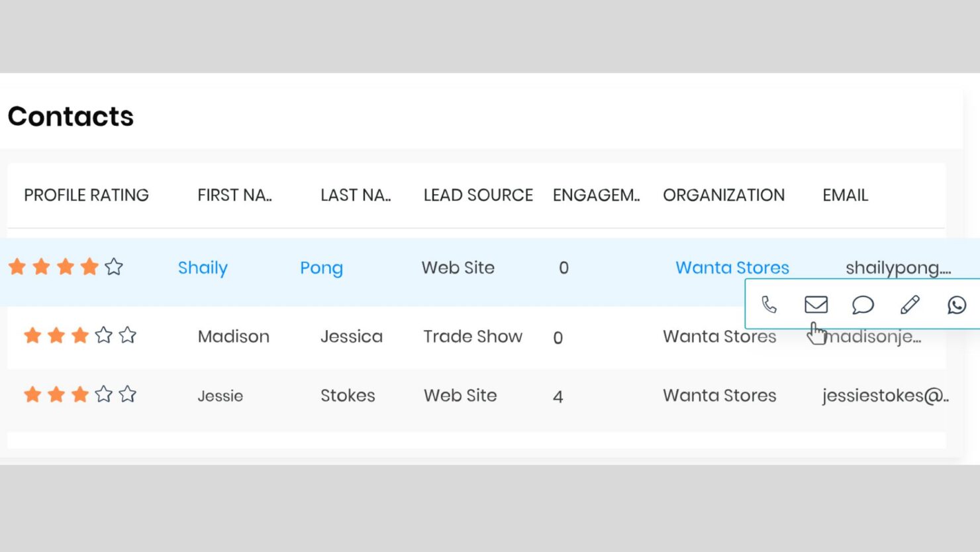980x552 pixels.
Task: Open the email envelope icon for Shaily Pong
Action: coord(816,305)
